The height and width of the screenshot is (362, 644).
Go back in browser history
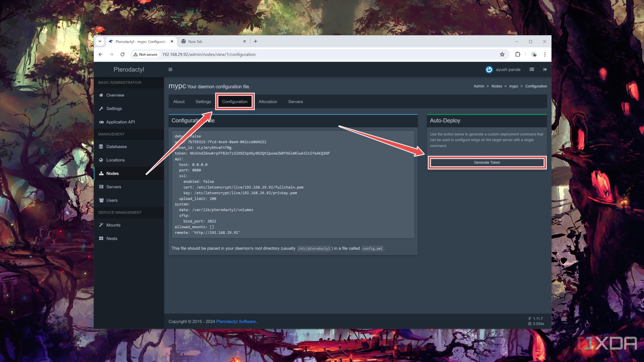pos(100,54)
